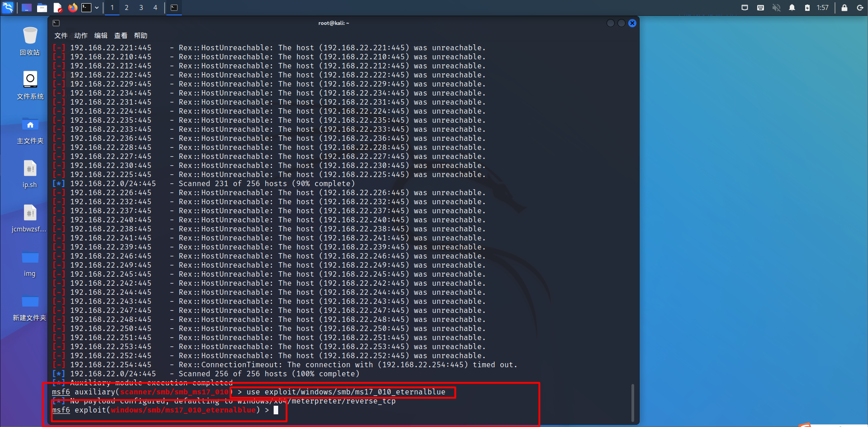Viewport: 868px width, 427px height.
Task: Click the battery power icon
Action: tap(807, 8)
